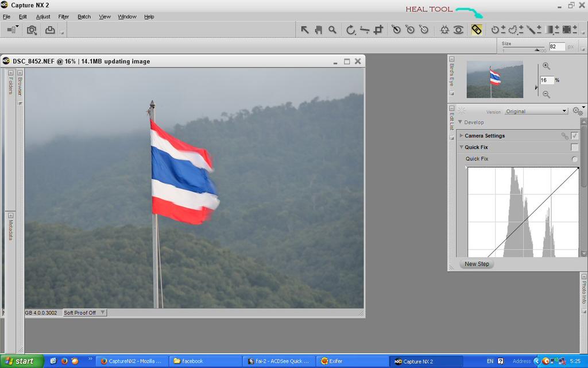Viewport: 588px width, 368px height.
Task: Select the Quick Fix radio button
Action: tap(574, 159)
